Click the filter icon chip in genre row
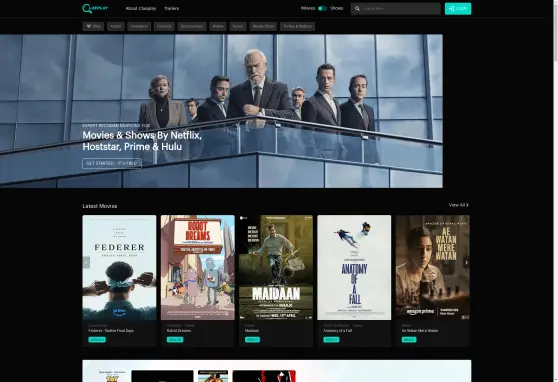The image size is (558, 382). point(93,26)
